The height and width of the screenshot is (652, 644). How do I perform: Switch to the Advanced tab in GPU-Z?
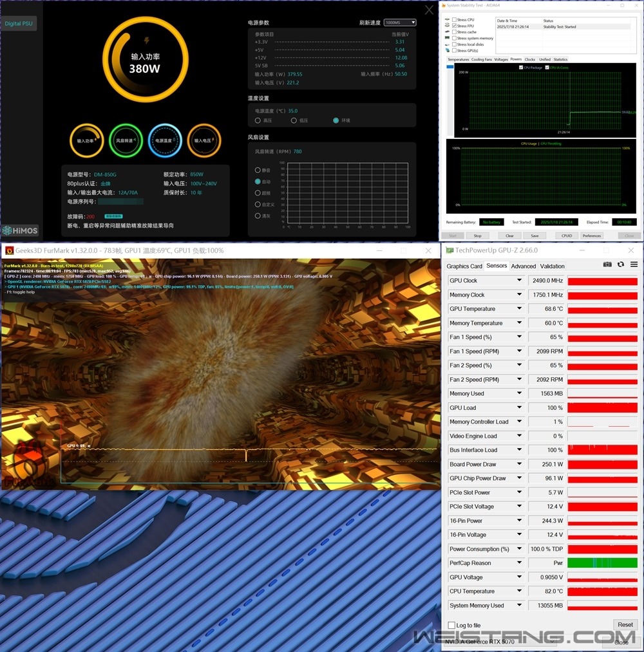point(524,266)
